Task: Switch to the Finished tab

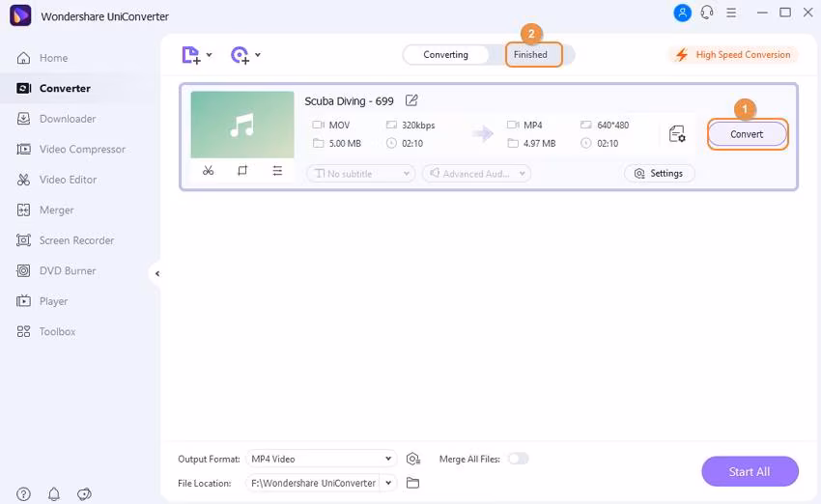Action: [530, 54]
